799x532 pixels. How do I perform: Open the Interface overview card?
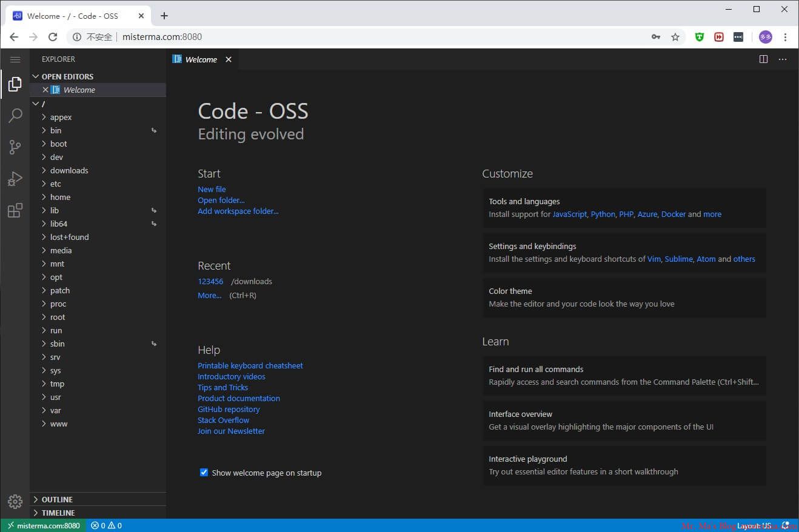tap(624, 421)
